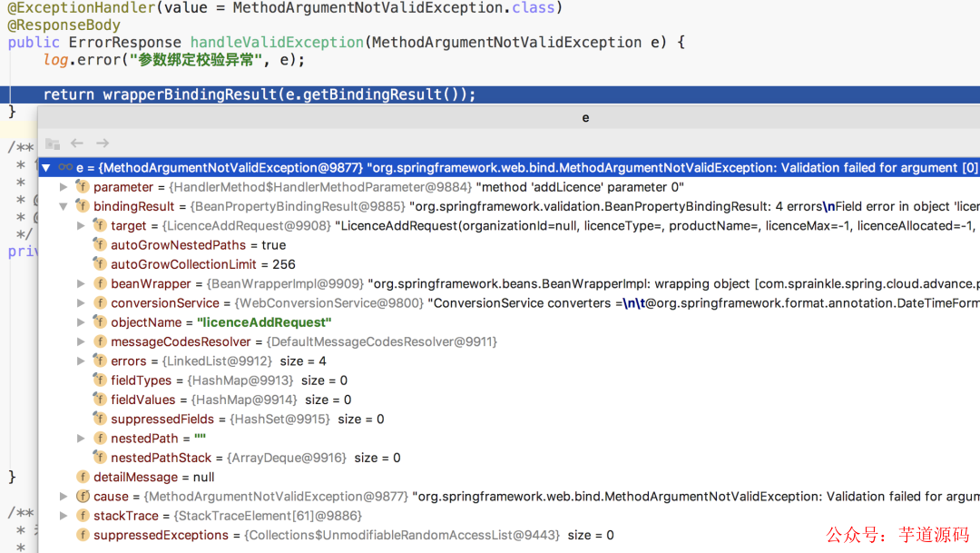980x553 pixels.
Task: Select the nestedPathStack ArrayDeque row
Action: tap(509, 458)
